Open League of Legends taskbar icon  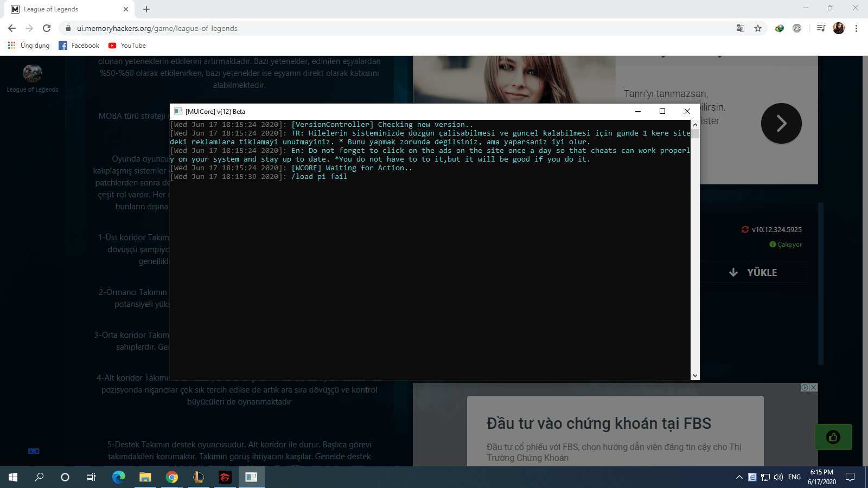click(198, 477)
